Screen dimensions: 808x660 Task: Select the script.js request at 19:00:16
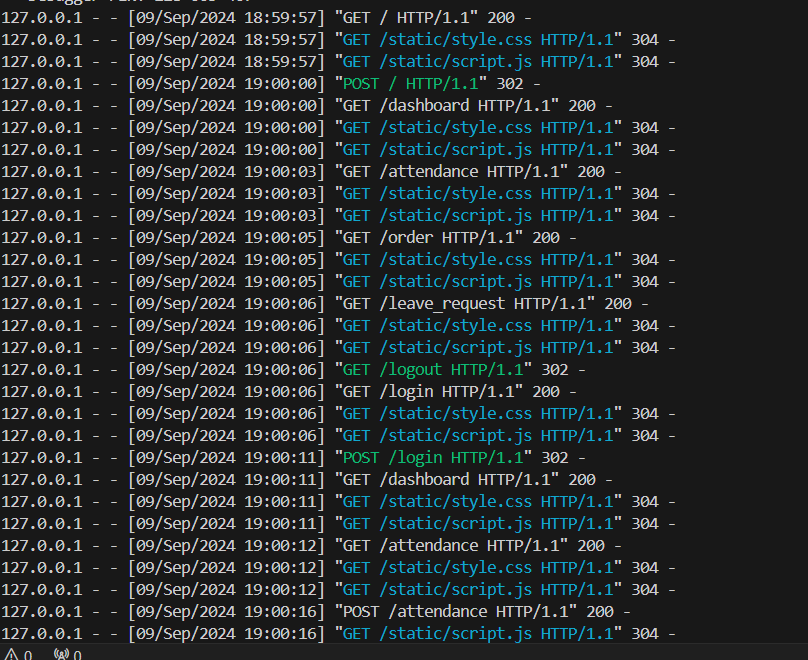pos(339,634)
